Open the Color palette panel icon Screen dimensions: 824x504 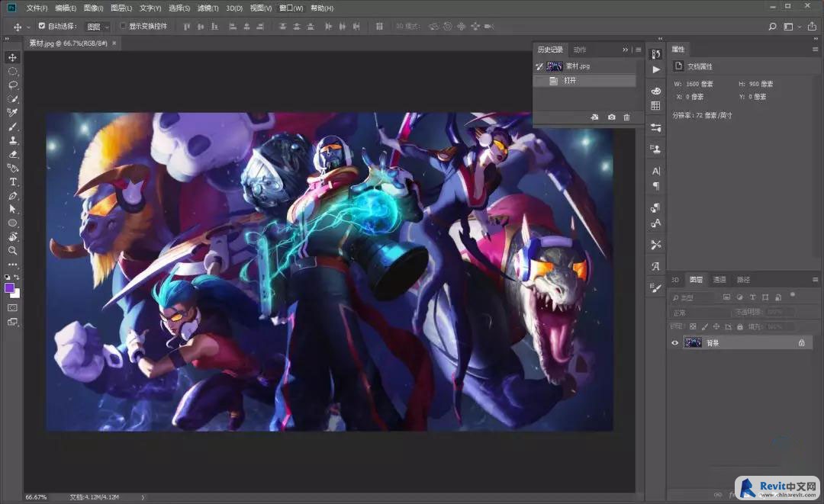[655, 91]
